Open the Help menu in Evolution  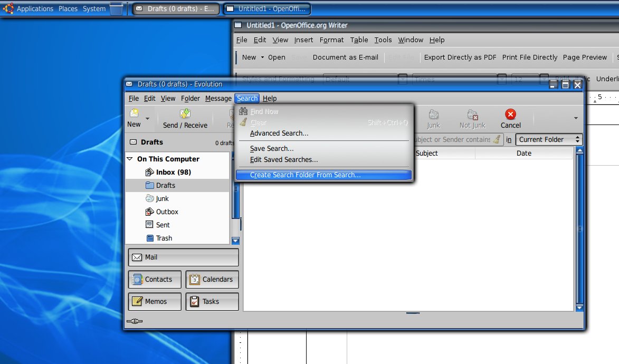click(270, 98)
